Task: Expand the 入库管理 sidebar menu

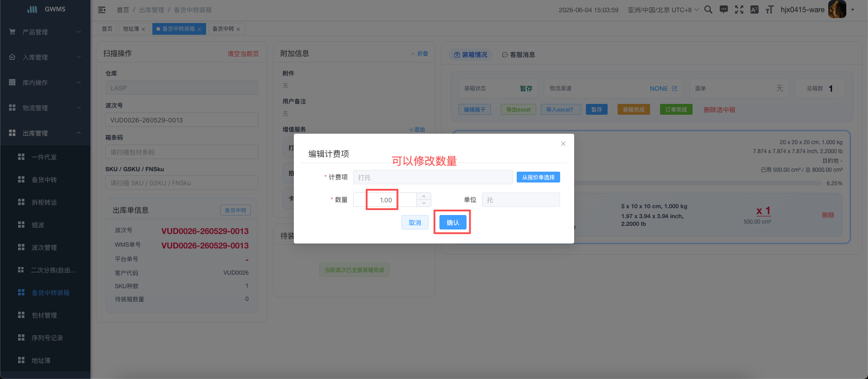Action: [x=45, y=57]
